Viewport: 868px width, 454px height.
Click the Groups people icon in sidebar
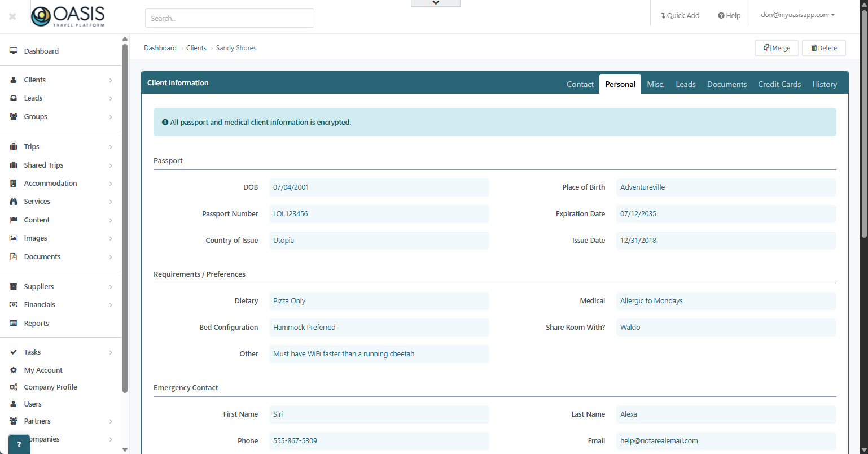pos(14,117)
